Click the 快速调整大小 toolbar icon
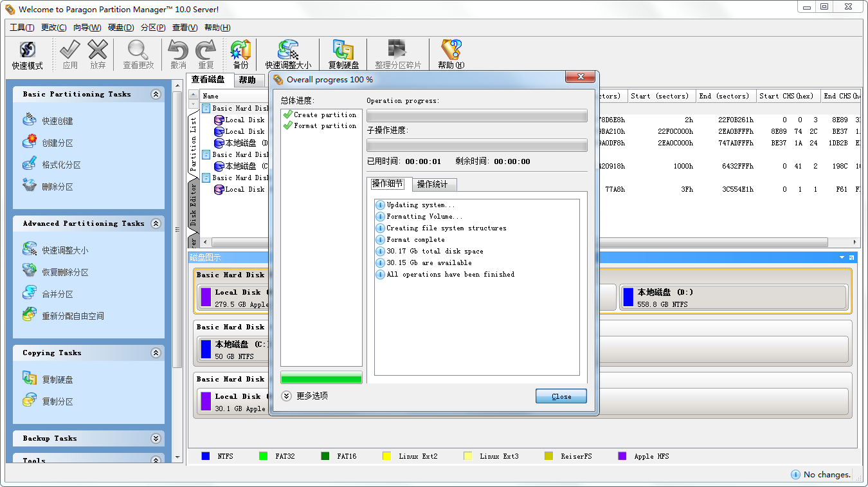The width and height of the screenshot is (868, 487). click(288, 50)
